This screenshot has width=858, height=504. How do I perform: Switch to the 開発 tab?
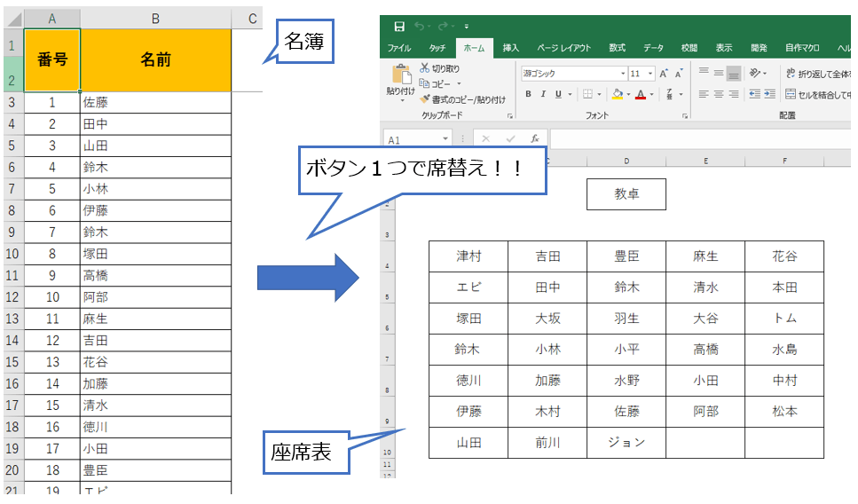coord(759,48)
